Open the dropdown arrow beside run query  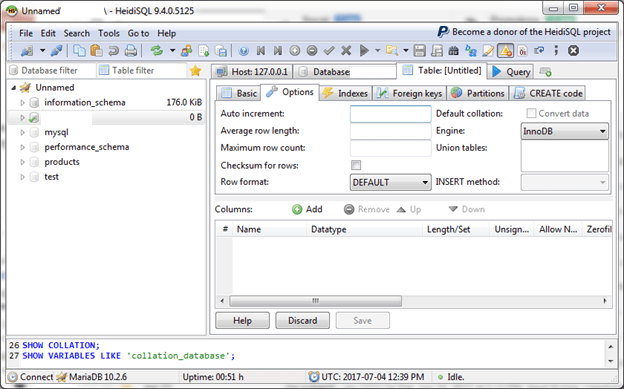[377, 51]
